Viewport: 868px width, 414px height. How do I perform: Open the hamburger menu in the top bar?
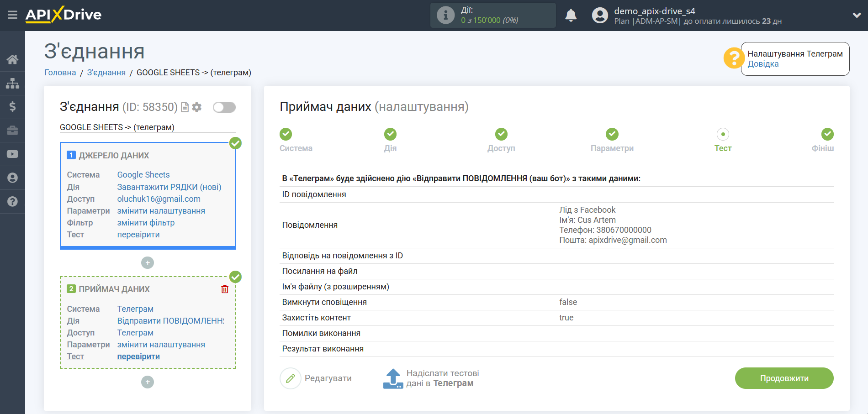12,15
